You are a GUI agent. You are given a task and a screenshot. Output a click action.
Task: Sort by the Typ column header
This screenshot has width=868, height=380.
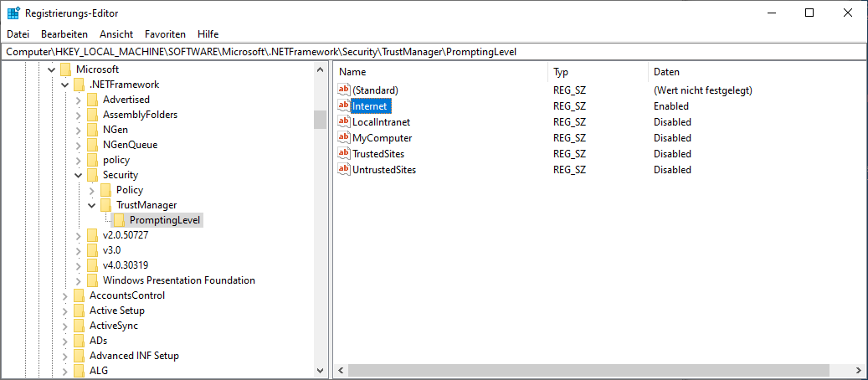[561, 72]
